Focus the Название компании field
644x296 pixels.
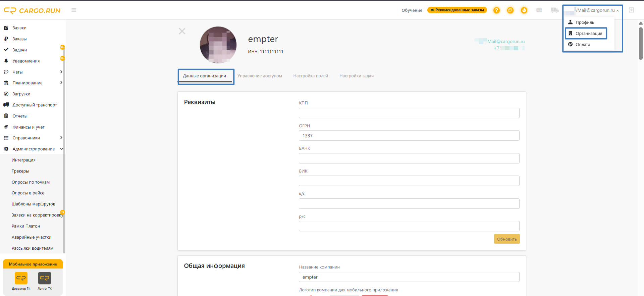point(409,277)
